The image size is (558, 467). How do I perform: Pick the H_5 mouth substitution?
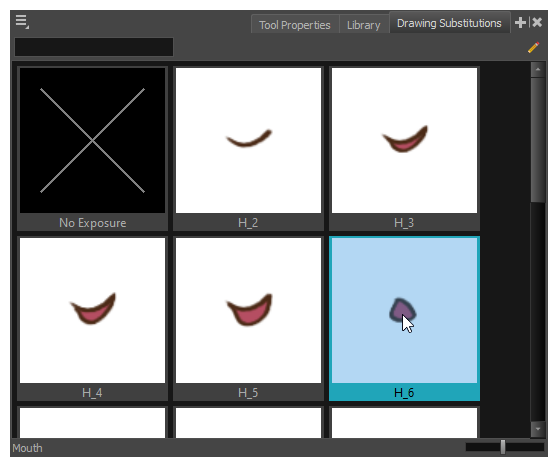point(248,319)
